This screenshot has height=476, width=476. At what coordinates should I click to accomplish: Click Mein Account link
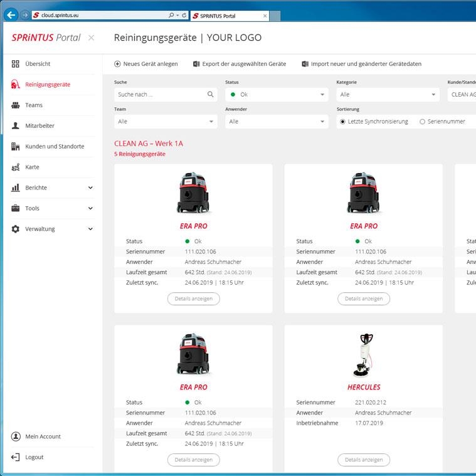pyautogui.click(x=43, y=436)
